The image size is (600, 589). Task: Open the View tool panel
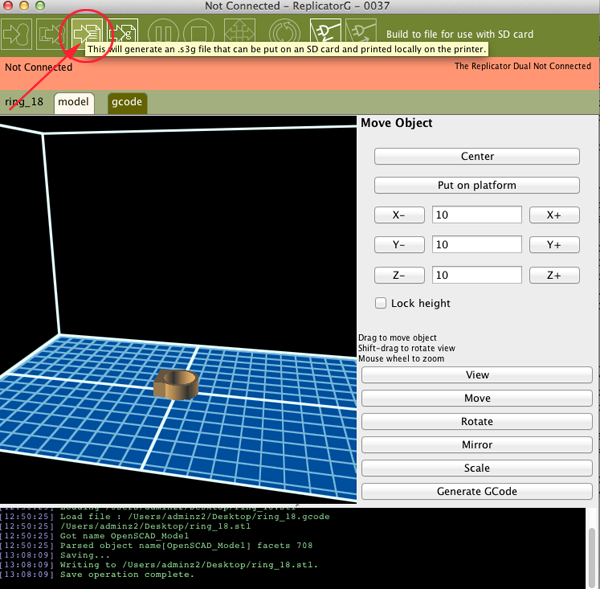477,375
